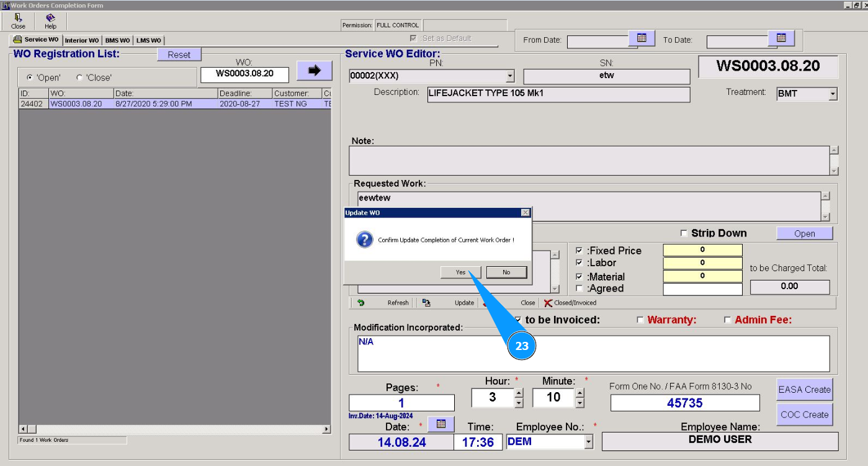The height and width of the screenshot is (466, 868).
Task: Toggle the Warranty checkbox
Action: click(640, 320)
